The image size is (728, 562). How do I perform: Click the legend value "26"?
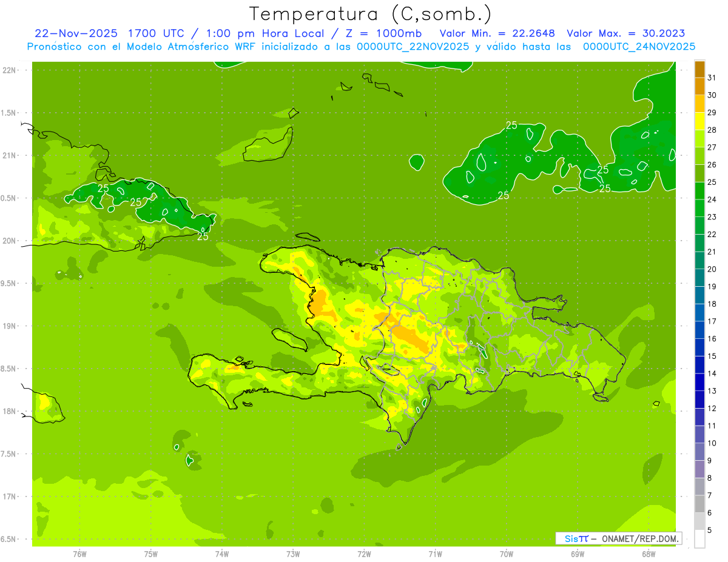click(712, 164)
